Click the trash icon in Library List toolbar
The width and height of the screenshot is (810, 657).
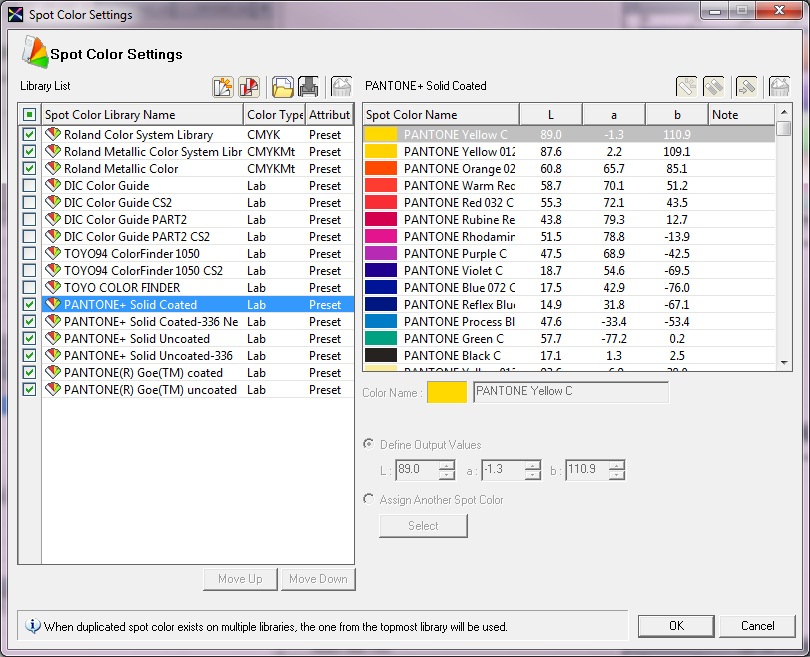(341, 87)
